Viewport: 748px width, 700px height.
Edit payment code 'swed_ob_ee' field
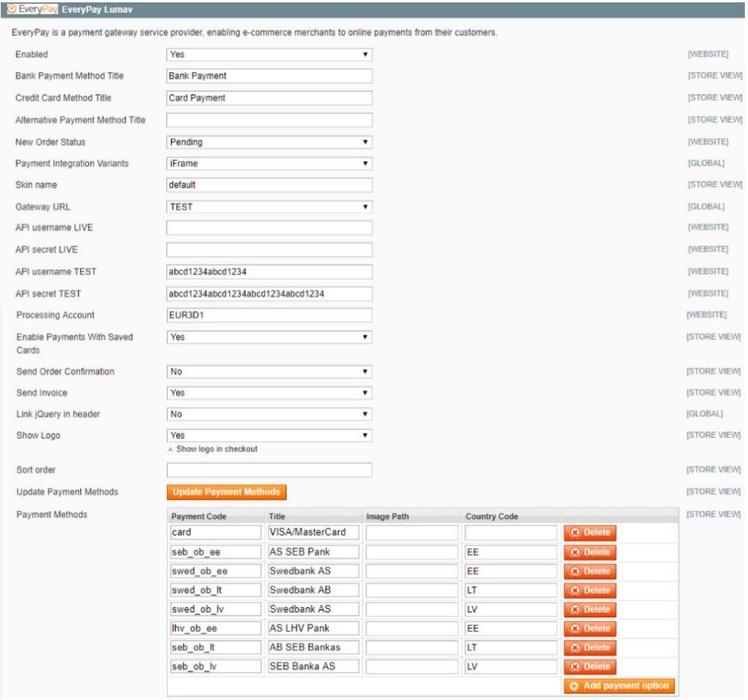(215, 571)
